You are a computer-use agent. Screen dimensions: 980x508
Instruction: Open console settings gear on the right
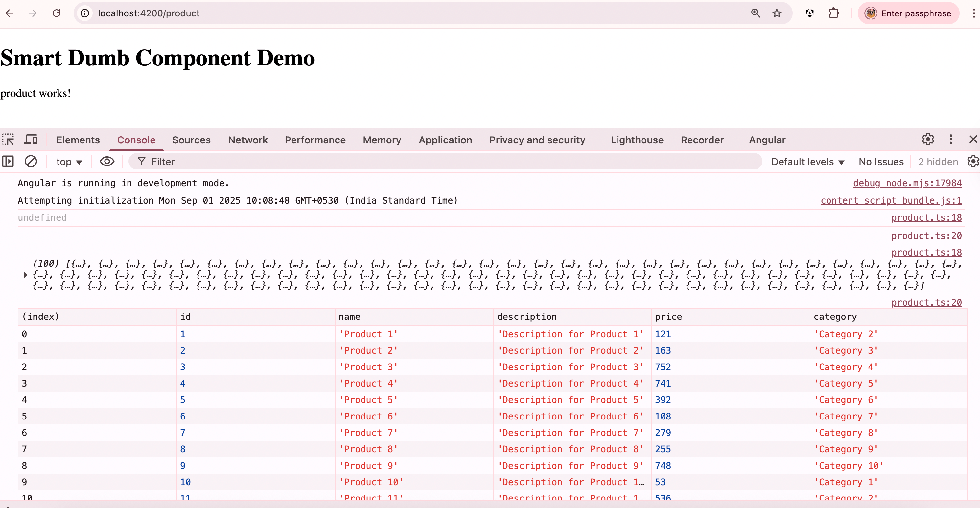pos(973,162)
